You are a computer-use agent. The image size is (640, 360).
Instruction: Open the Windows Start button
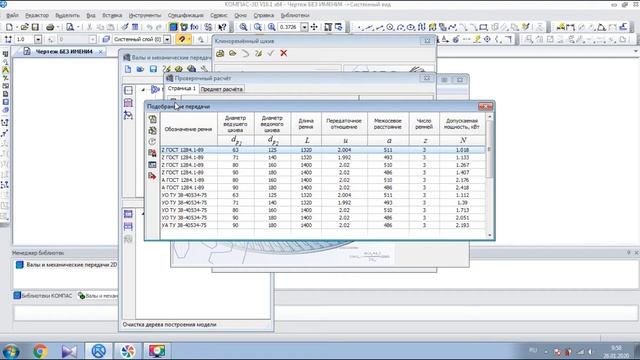[x=11, y=351]
